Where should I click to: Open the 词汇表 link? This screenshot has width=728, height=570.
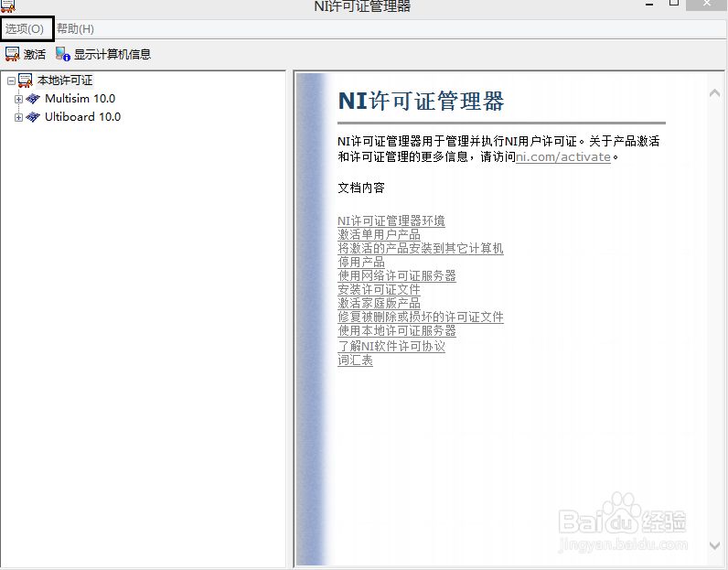(355, 360)
